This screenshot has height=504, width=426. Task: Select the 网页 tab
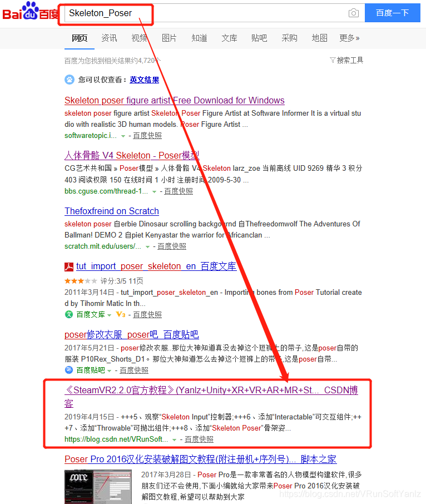click(x=80, y=38)
